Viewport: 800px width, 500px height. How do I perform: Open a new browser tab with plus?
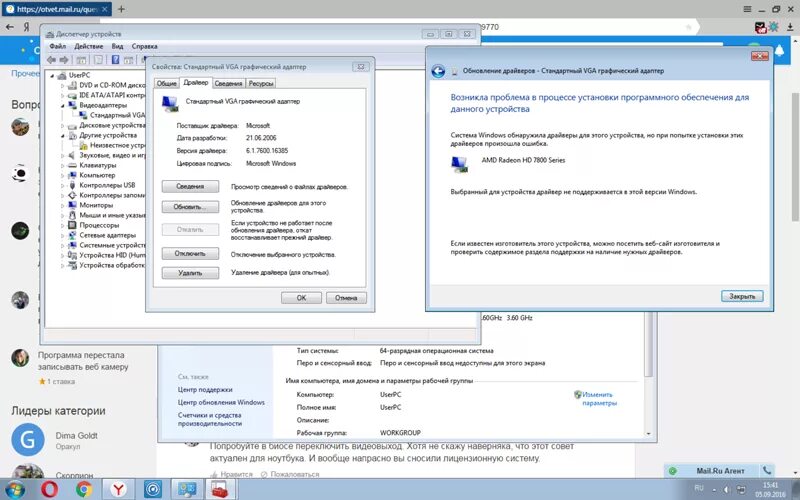(x=121, y=9)
